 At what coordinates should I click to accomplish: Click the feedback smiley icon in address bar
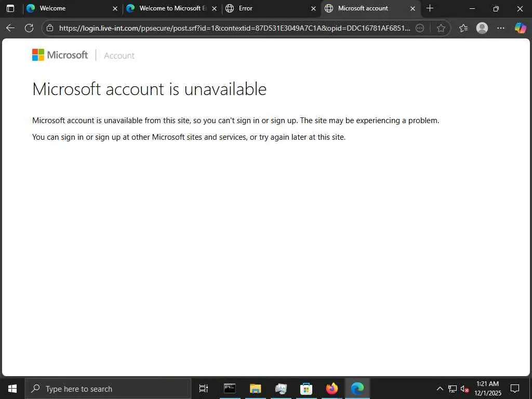[x=420, y=28]
